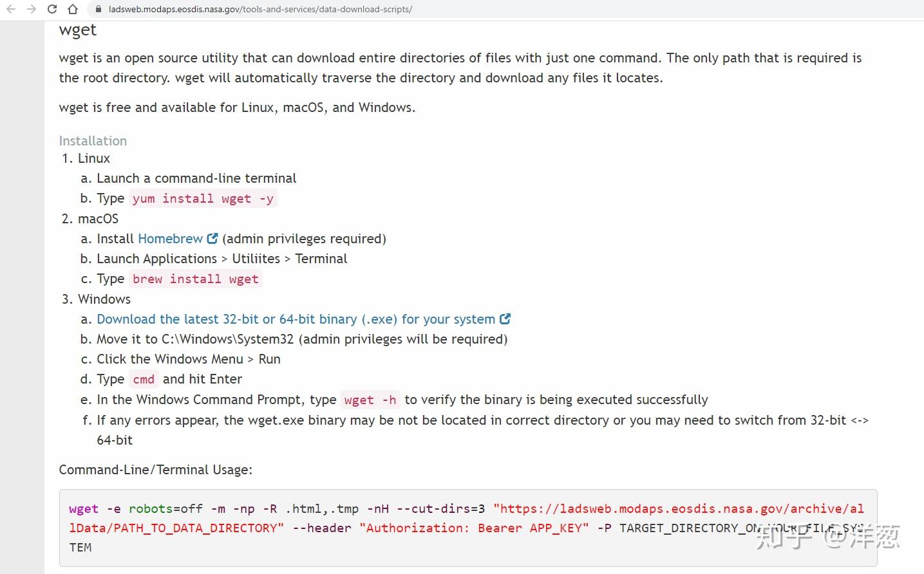The height and width of the screenshot is (574, 924).
Task: Reload the current page
Action: (52, 9)
